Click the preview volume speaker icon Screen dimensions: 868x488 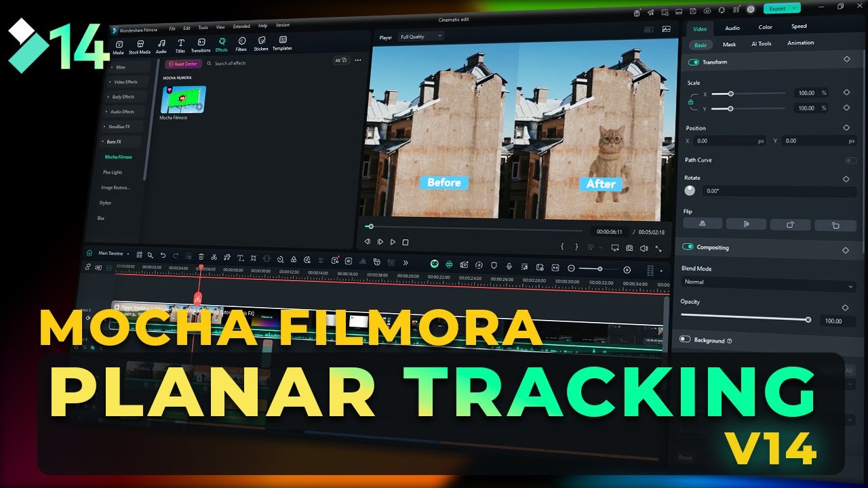pos(644,249)
